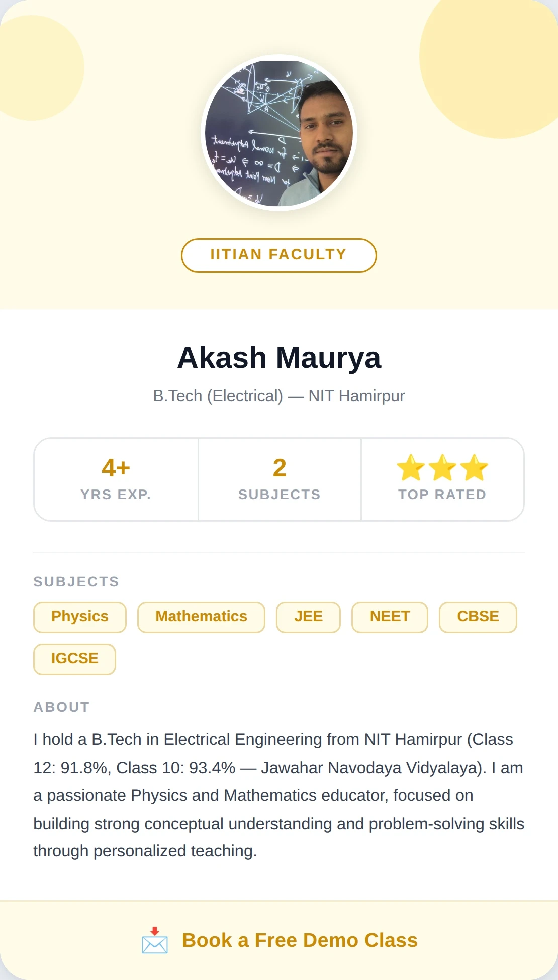Toggle the Physics subject chip
The width and height of the screenshot is (558, 980).
(x=79, y=617)
